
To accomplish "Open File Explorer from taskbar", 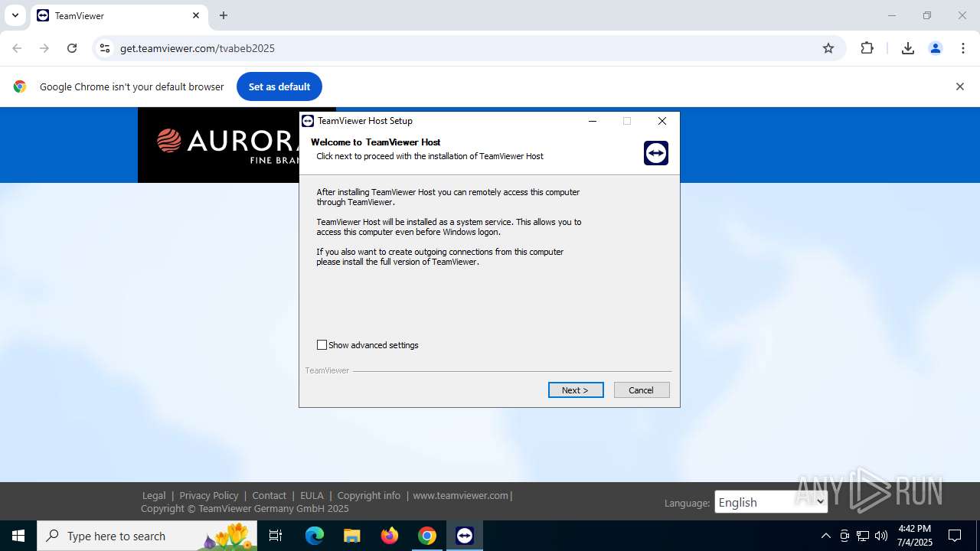I will [351, 536].
